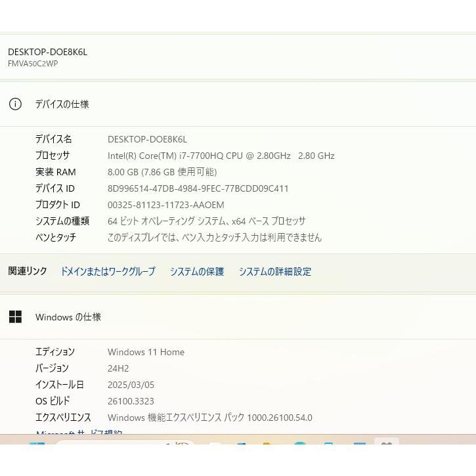476x476 pixels.
Task: Select the system type 64 ビット value
Action: pyautogui.click(x=206, y=221)
